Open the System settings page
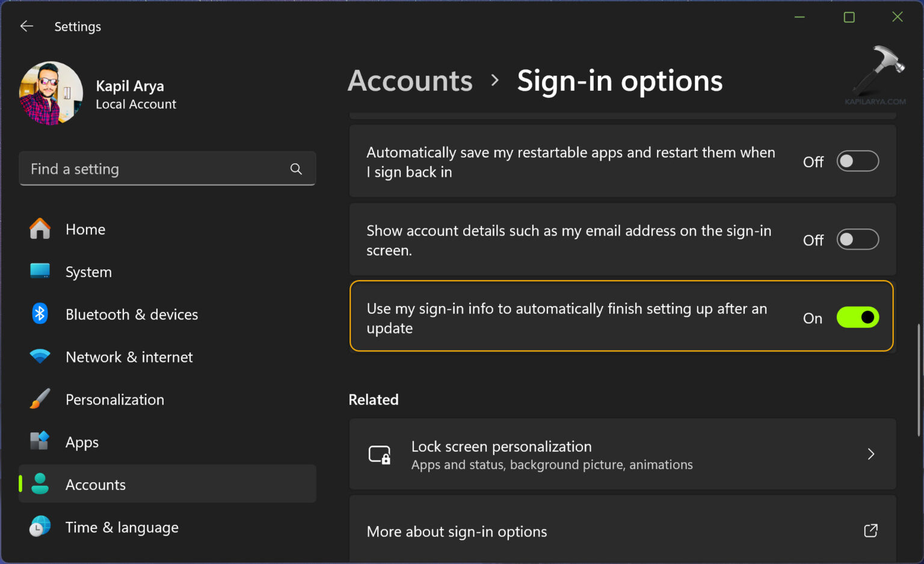This screenshot has height=564, width=924. [x=167, y=272]
